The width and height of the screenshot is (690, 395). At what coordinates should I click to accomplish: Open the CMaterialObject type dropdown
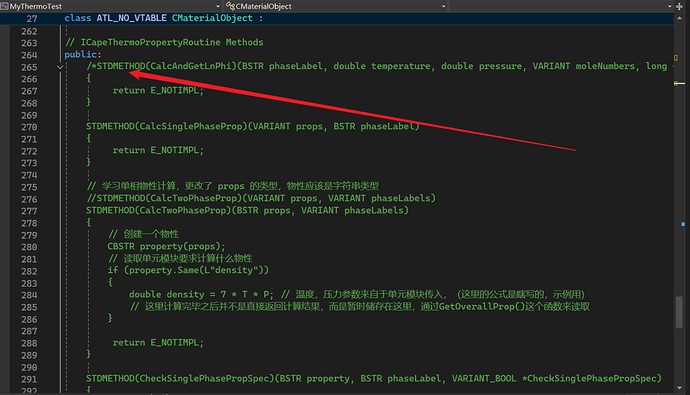(443, 6)
